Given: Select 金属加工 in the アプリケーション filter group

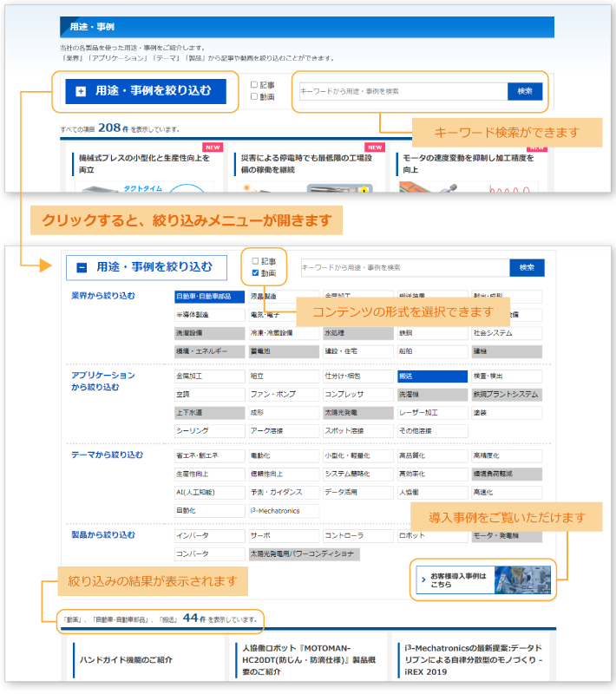Looking at the screenshot, I should click(x=209, y=376).
